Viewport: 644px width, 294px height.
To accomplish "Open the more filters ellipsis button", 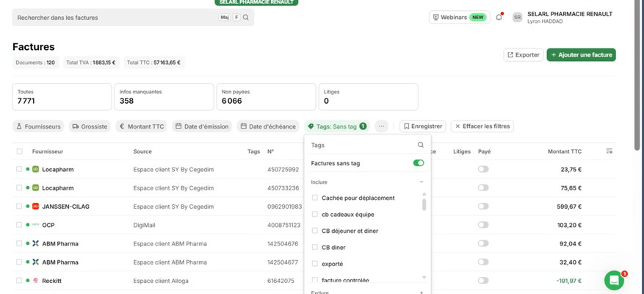I will [x=382, y=126].
